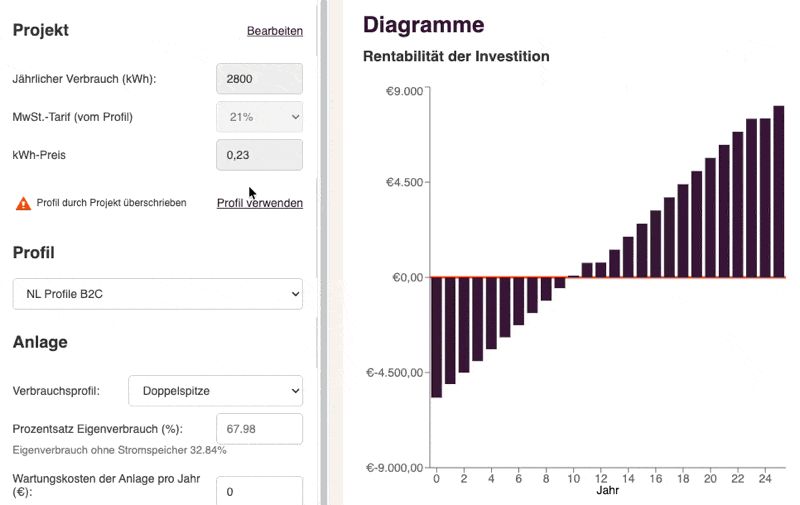
Task: Click the Wartungskosten der Anlage input
Action: tap(259, 491)
